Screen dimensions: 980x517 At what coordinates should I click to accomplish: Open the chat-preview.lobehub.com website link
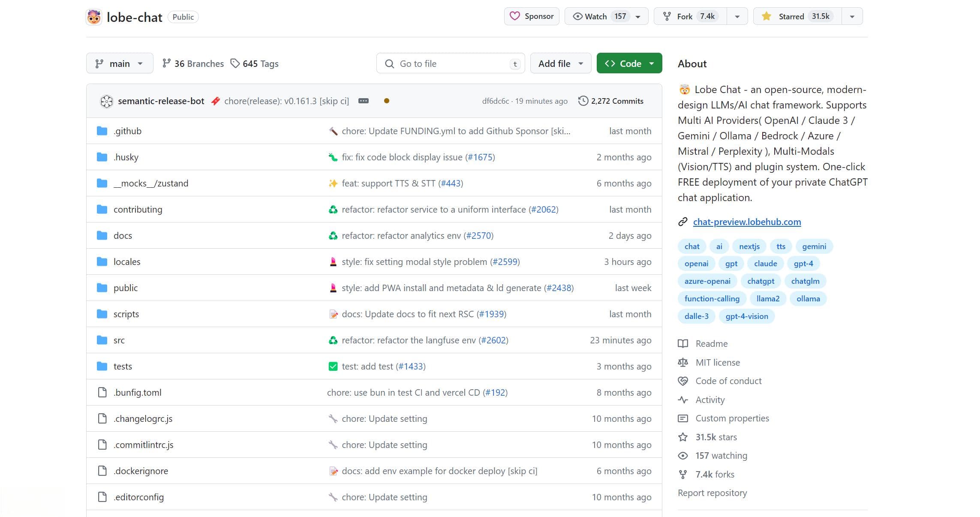click(747, 222)
